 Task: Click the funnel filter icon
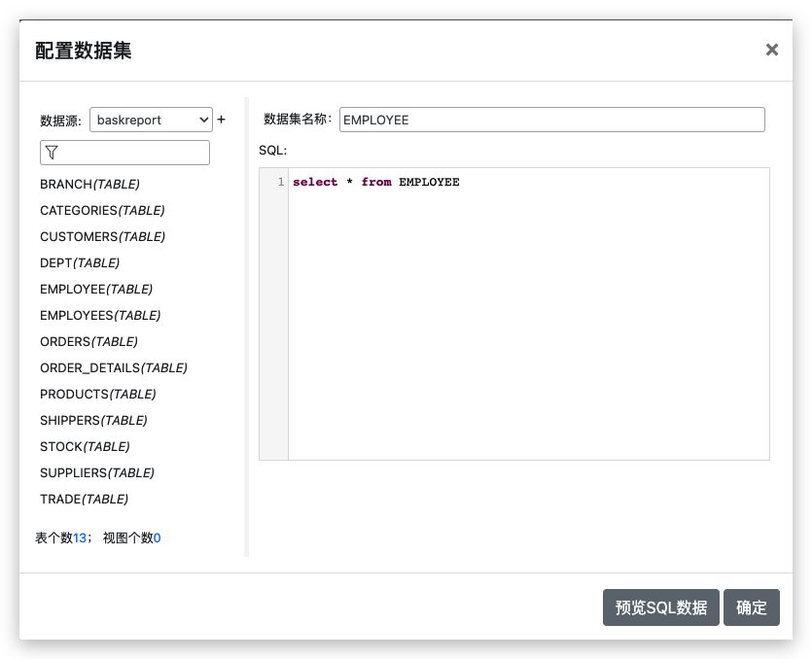52,153
